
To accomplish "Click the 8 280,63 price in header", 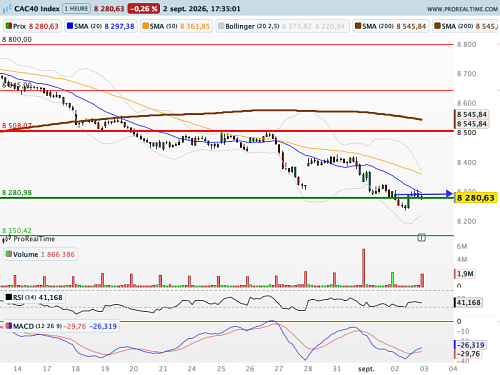I will [x=109, y=9].
